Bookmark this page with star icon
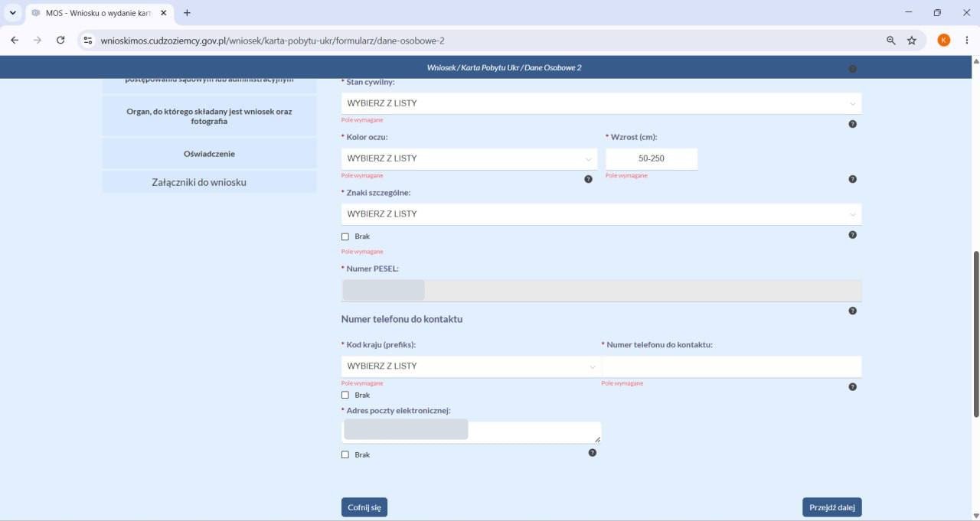 click(x=912, y=41)
